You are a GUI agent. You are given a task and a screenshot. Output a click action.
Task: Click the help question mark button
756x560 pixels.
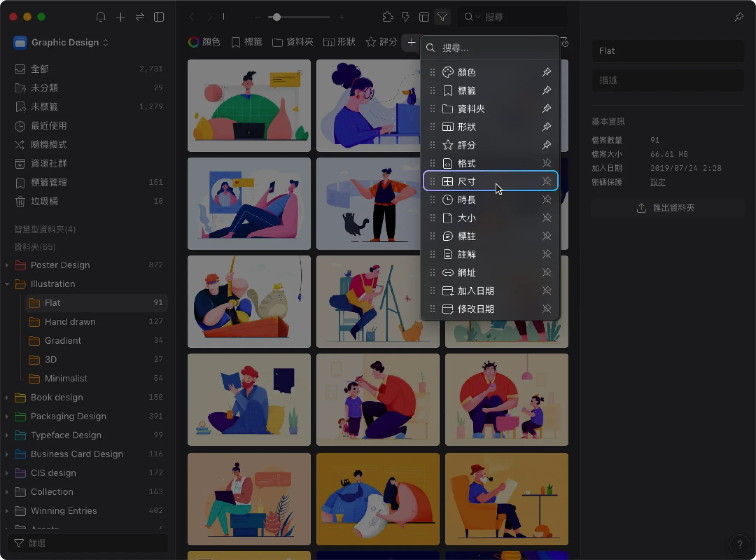pos(740,544)
